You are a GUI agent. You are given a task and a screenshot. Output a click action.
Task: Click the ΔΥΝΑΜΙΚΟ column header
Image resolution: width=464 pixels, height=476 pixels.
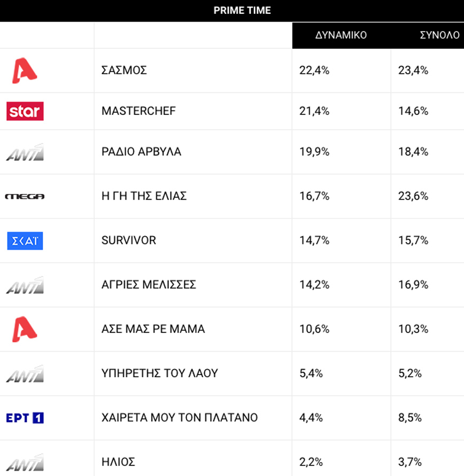point(341,35)
